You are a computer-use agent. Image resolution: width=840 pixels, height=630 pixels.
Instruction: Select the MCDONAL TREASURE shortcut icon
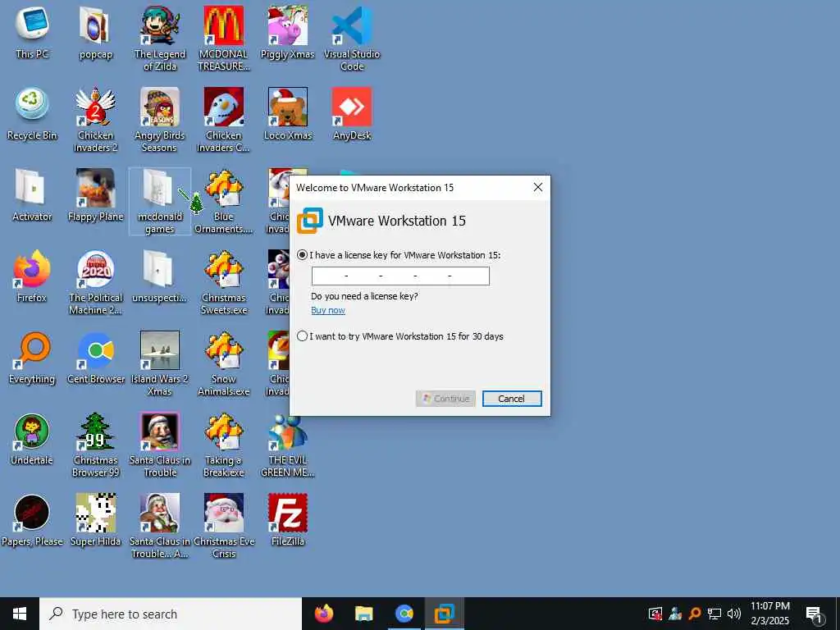click(224, 39)
